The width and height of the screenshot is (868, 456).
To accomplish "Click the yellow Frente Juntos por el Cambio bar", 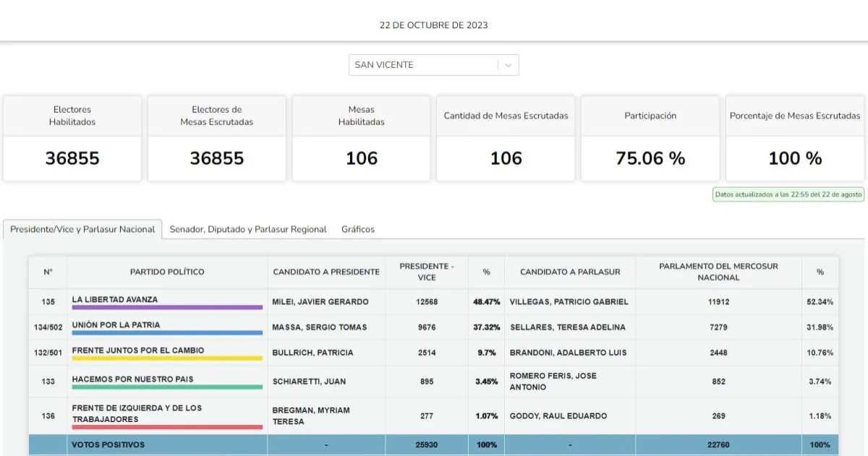I will 167,358.
